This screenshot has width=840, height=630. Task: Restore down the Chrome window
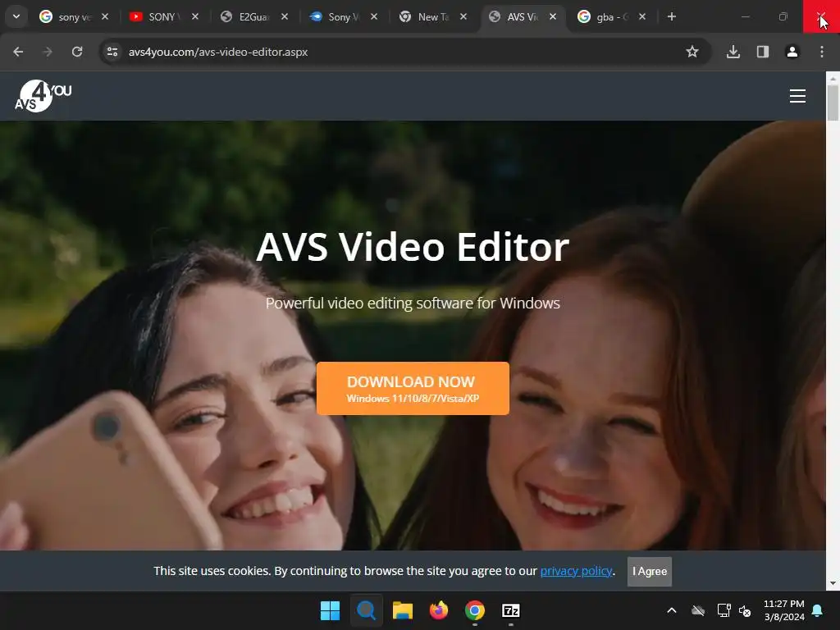pos(783,16)
